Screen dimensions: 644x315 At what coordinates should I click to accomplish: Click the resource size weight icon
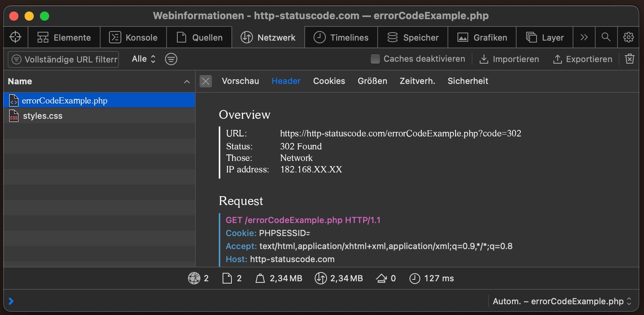click(260, 278)
